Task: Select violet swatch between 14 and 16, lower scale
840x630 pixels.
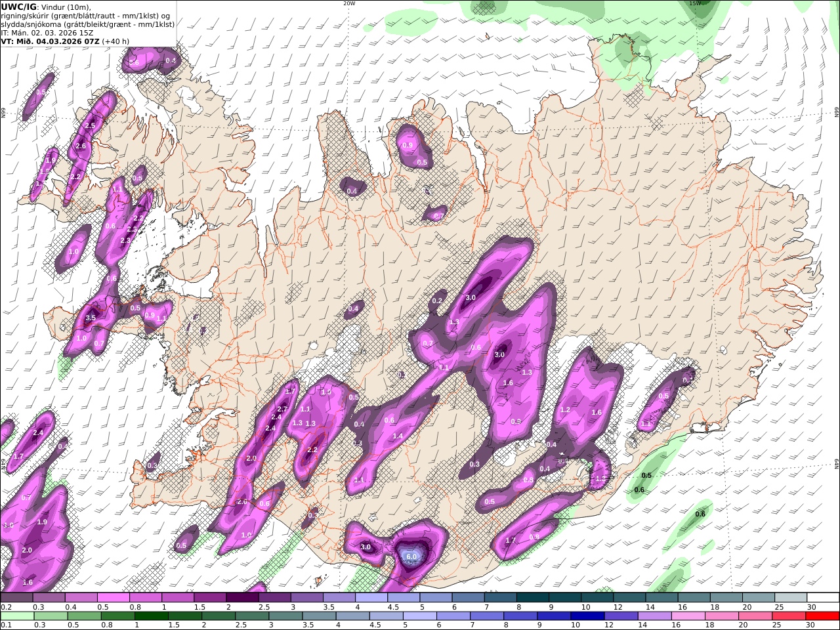Action: (x=655, y=616)
